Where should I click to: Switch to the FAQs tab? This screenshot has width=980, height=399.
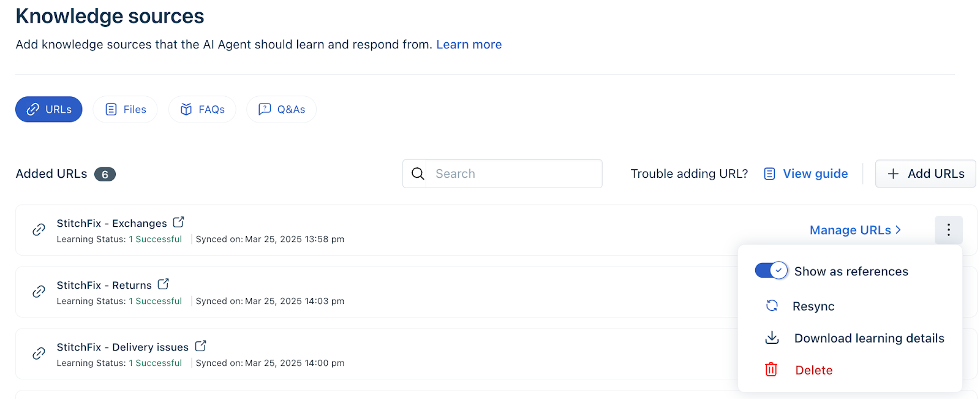point(202,109)
